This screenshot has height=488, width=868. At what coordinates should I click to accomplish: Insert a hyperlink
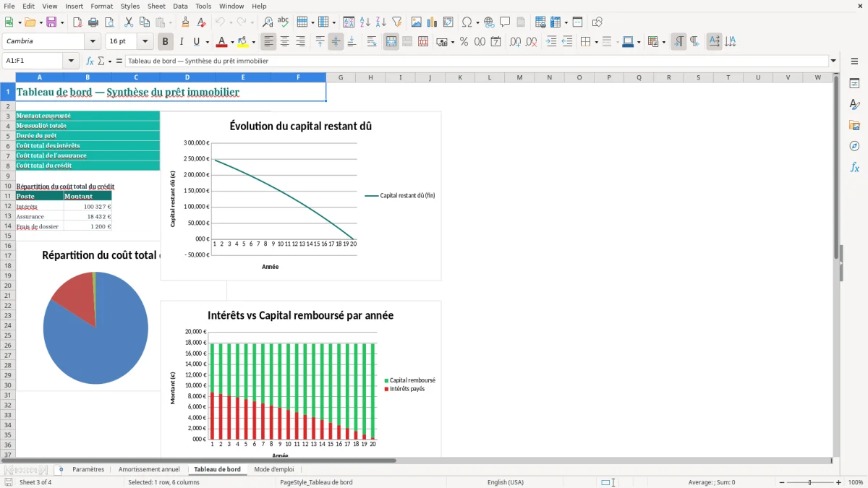[x=489, y=22]
